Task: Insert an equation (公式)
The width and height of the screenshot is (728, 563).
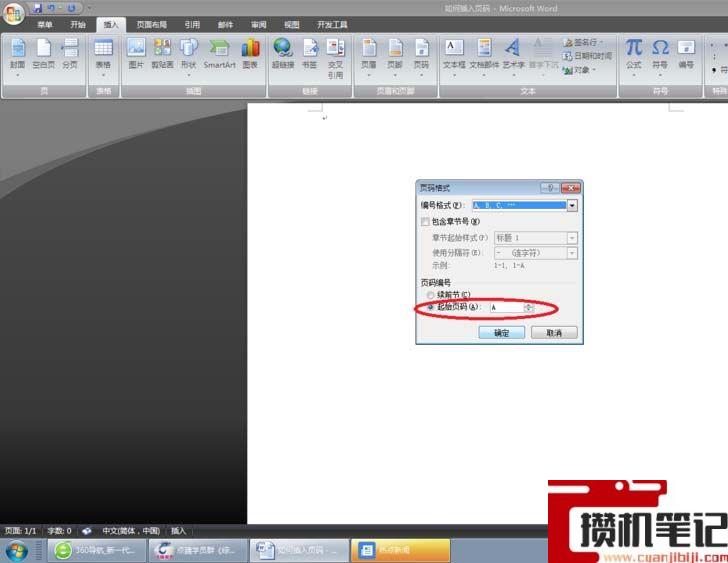Action: [x=634, y=57]
